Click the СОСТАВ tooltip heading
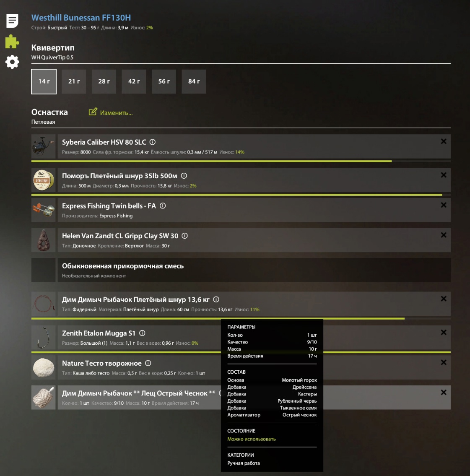This screenshot has width=470, height=476. 236,372
